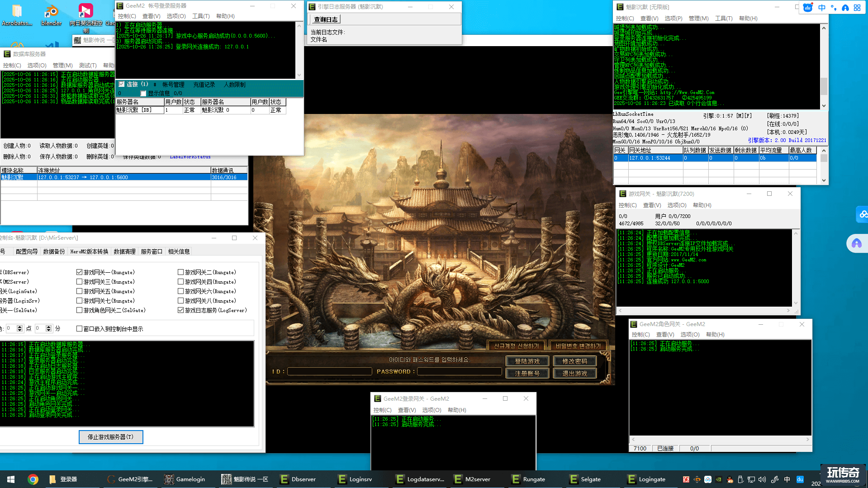868x488 pixels.
Task: Open the 向日葵远程控制 desktop shortcut
Action: coord(86,18)
